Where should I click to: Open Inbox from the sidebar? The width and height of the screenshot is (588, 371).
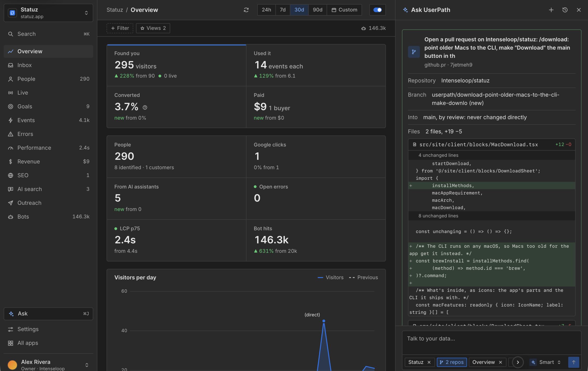(48, 65)
